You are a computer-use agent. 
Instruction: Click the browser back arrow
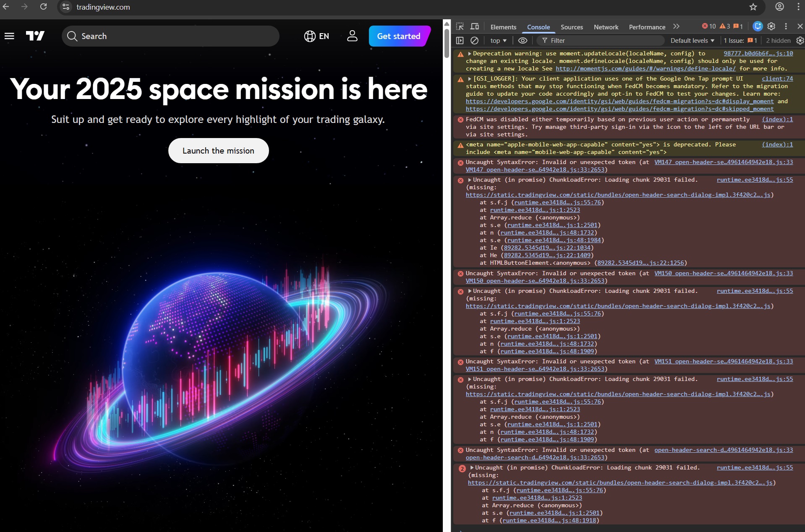[6, 7]
